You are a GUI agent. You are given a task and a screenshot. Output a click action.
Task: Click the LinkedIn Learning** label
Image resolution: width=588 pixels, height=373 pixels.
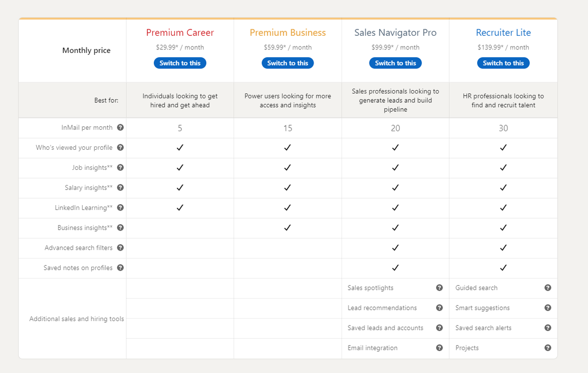tap(84, 208)
